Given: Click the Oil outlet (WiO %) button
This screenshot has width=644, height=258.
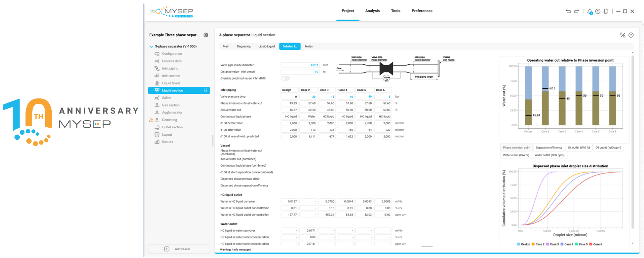Looking at the screenshot, I should tap(579, 147).
